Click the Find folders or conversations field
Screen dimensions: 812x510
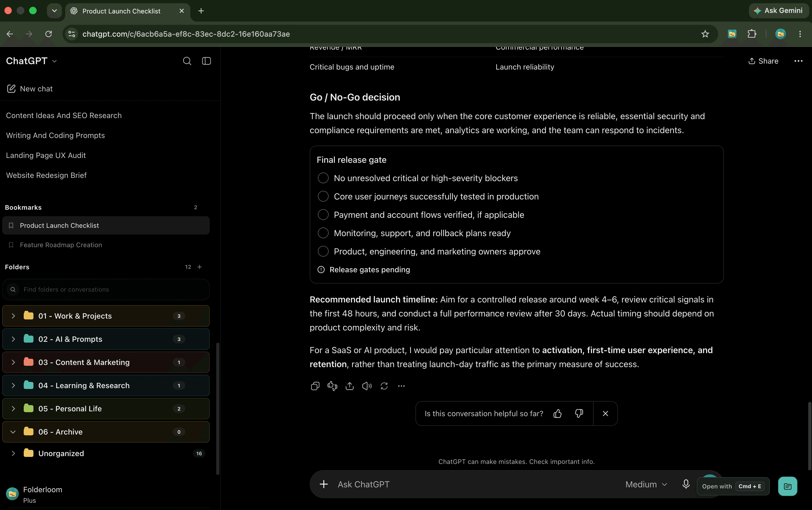(x=106, y=290)
